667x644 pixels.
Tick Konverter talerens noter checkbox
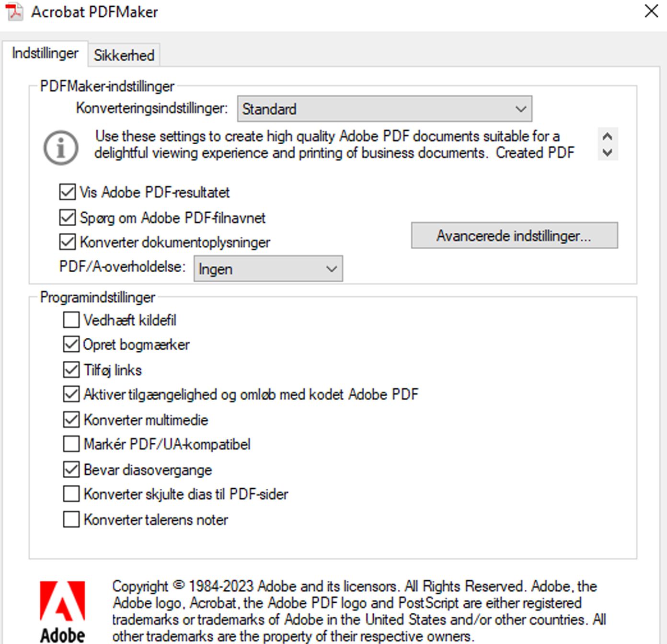[71, 520]
